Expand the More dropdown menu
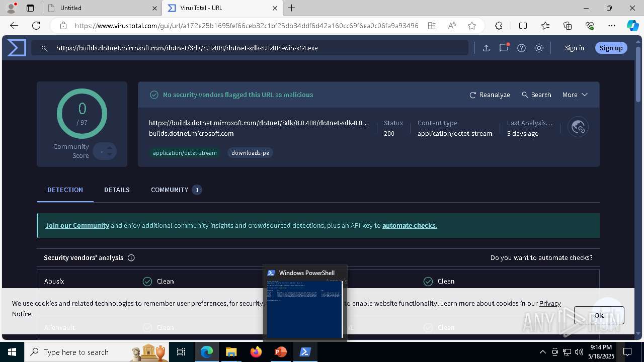Image resolution: width=644 pixels, height=362 pixels. click(x=575, y=95)
